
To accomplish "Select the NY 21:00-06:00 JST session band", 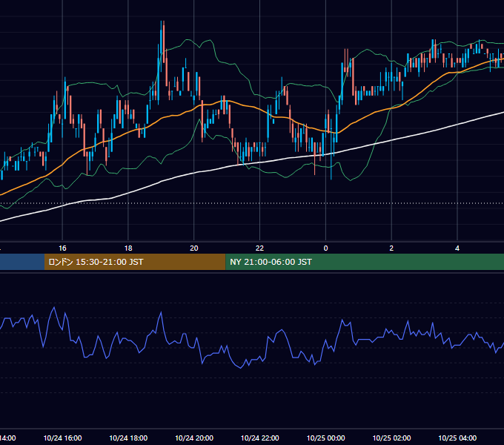I will pos(365,262).
